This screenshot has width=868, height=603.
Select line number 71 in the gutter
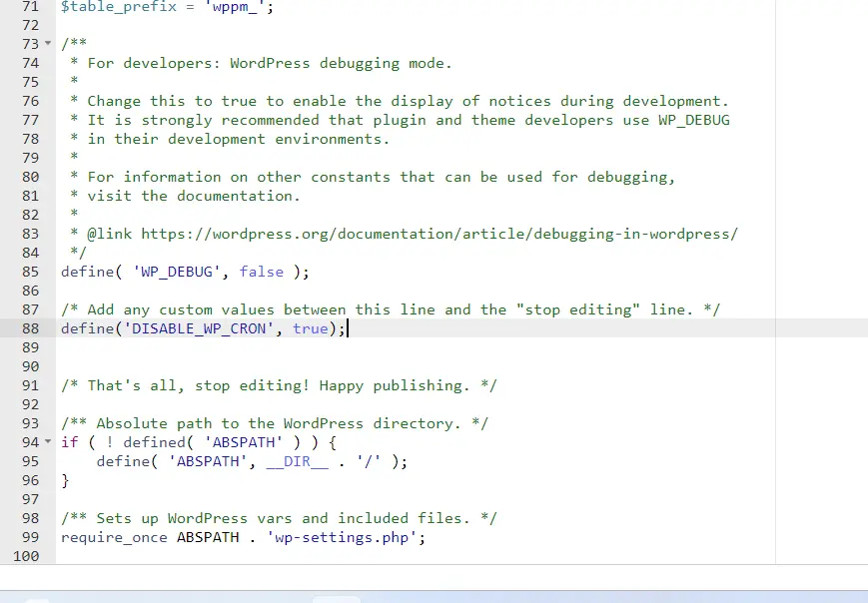pyautogui.click(x=30, y=7)
